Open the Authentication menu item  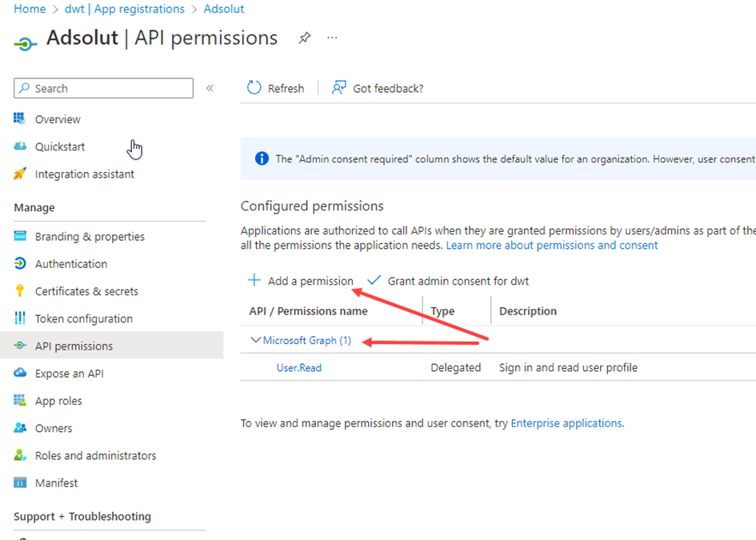pyautogui.click(x=70, y=264)
